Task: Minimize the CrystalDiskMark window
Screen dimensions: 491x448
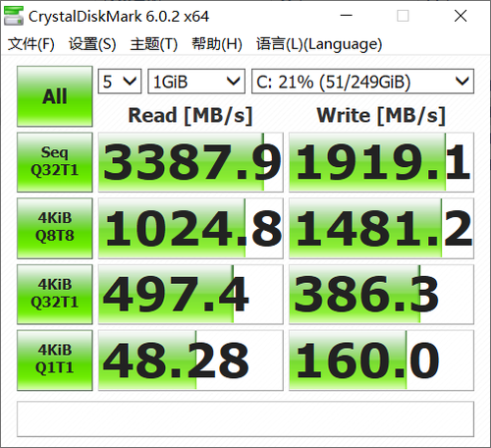Action: pos(346,16)
